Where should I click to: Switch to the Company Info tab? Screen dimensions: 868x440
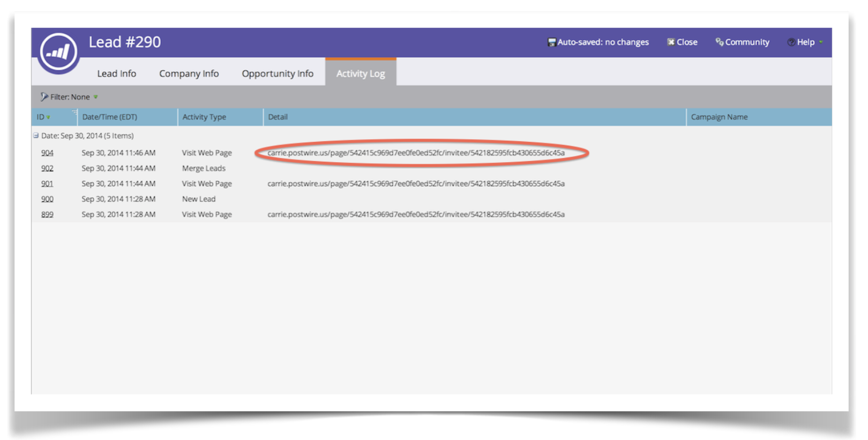tap(189, 73)
